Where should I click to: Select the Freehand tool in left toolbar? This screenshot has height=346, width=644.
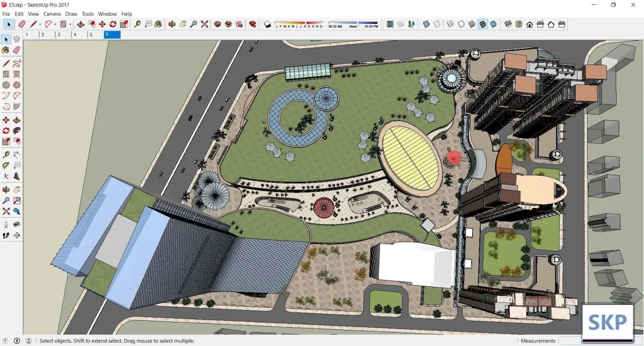click(x=17, y=63)
